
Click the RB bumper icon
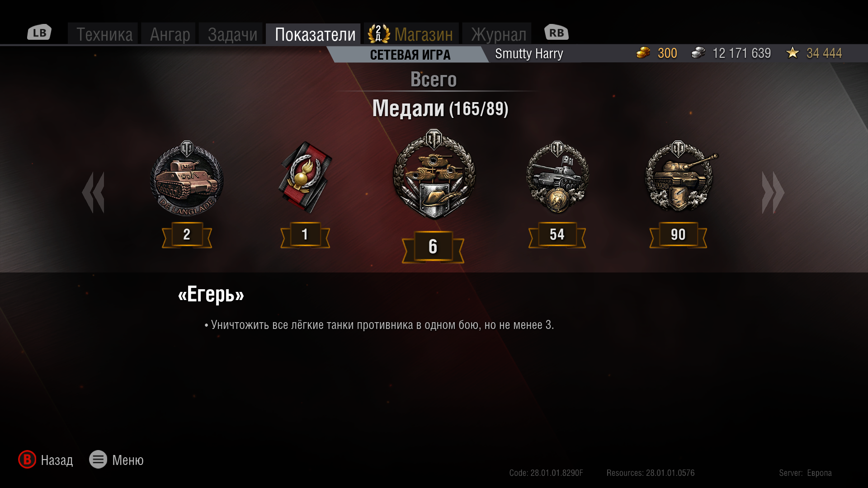click(556, 33)
